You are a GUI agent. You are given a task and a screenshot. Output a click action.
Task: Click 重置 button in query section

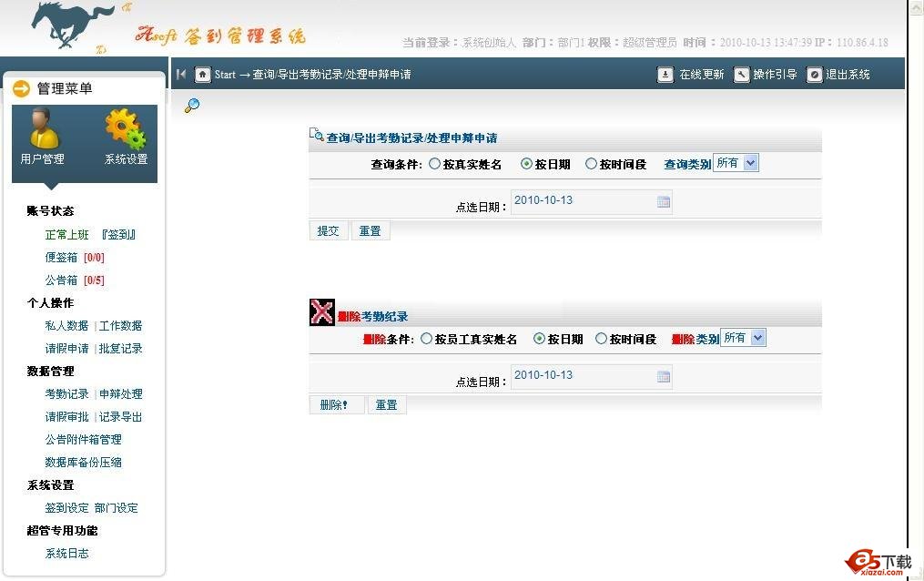click(371, 231)
